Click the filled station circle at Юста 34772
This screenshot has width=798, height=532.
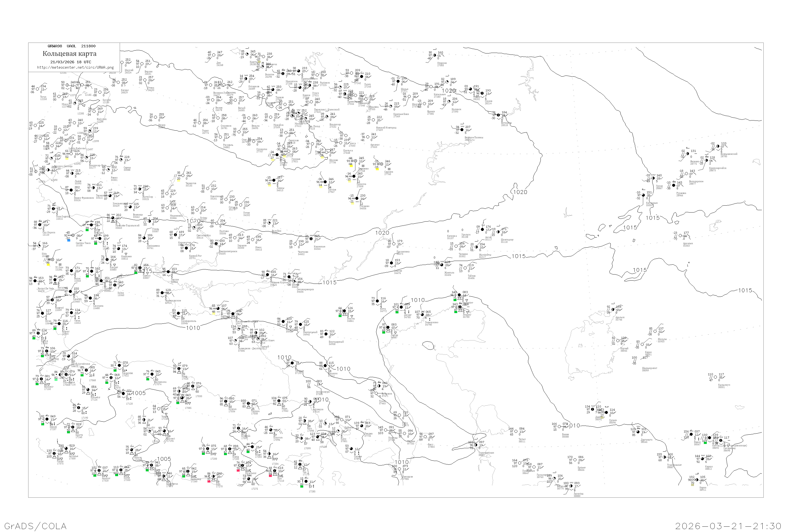pos(378,301)
